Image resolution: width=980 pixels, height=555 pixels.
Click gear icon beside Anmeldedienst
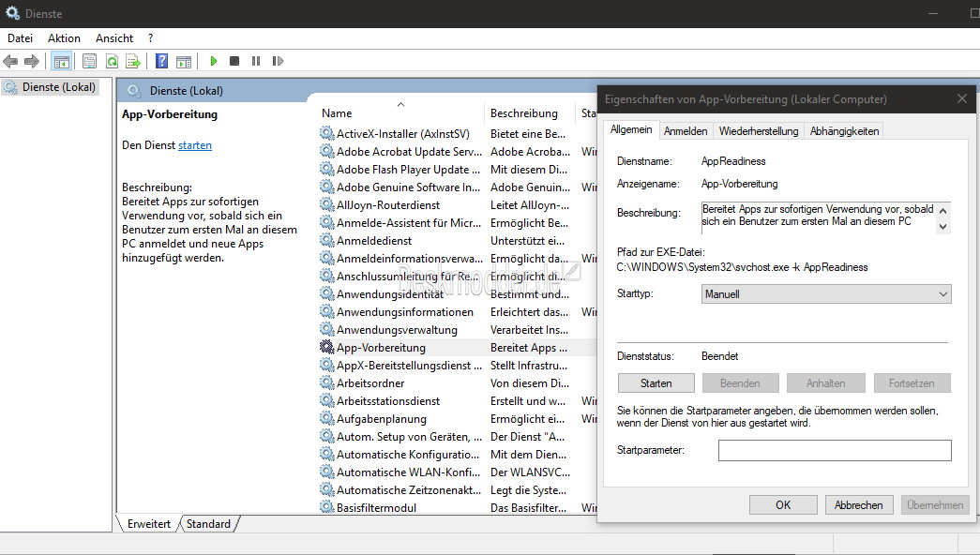(326, 240)
